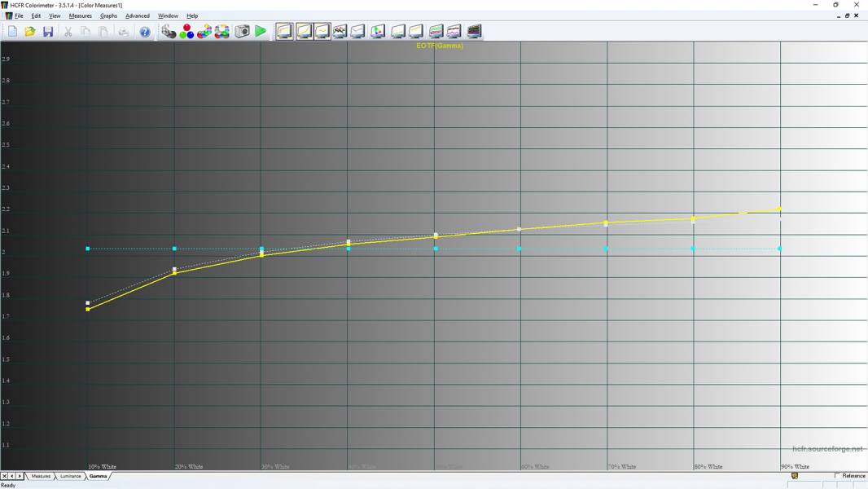The width and height of the screenshot is (868, 489).
Task: Open the Help menu
Action: tap(192, 16)
